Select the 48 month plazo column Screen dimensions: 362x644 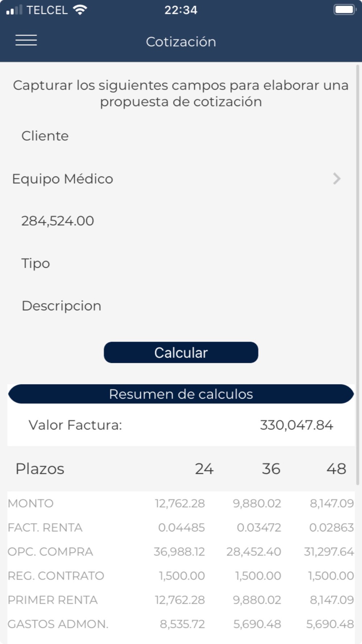pos(336,469)
